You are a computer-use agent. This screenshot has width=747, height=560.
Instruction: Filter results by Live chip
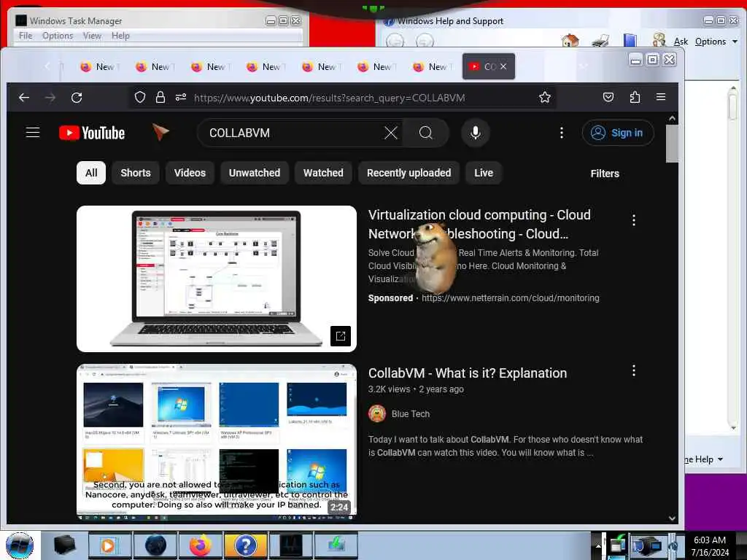484,173
